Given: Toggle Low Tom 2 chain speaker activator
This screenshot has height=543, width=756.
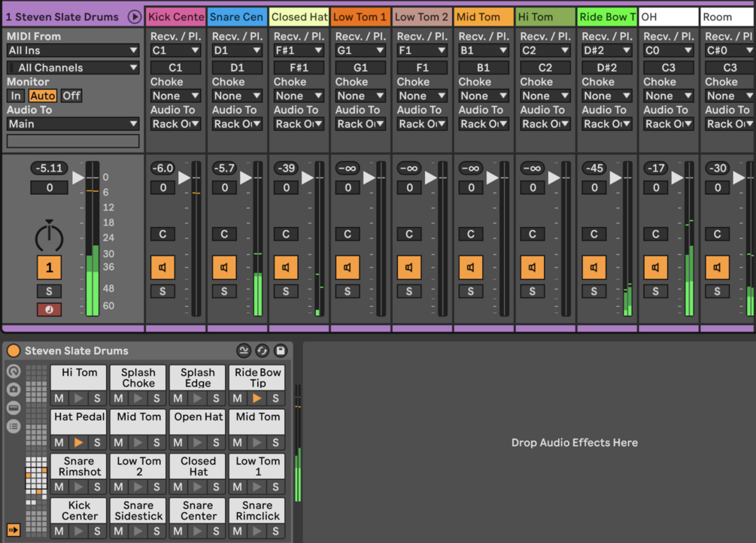Looking at the screenshot, I should coord(409,267).
